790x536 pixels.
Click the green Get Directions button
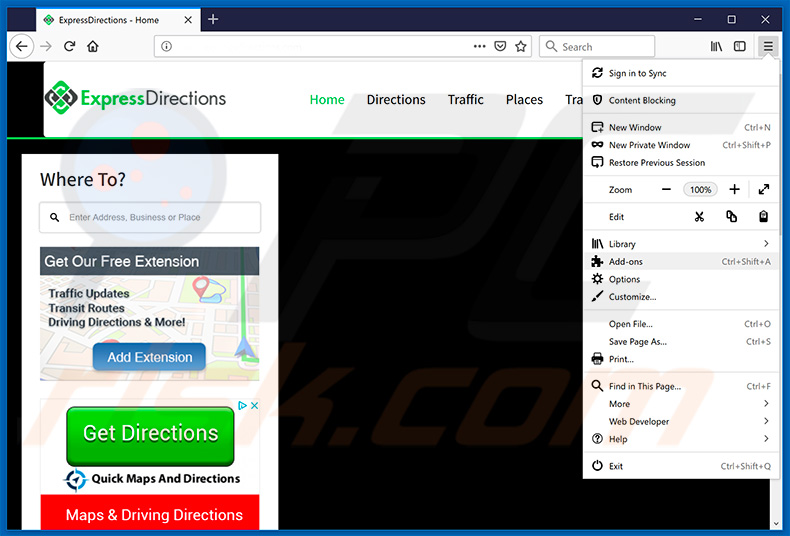click(x=150, y=434)
